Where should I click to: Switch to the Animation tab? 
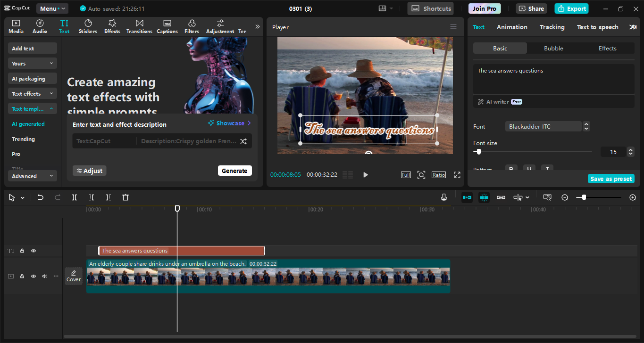click(x=512, y=27)
